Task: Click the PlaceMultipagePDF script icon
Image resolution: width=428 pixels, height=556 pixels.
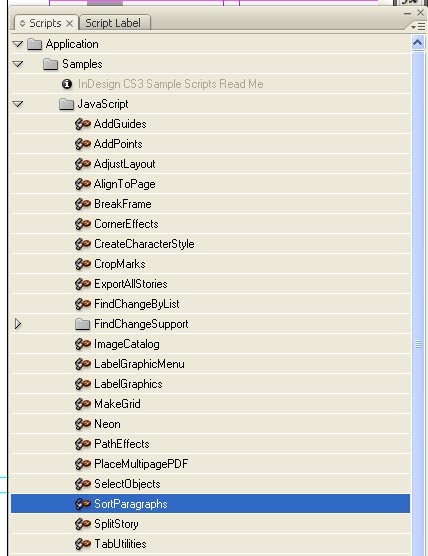Action: (83, 464)
